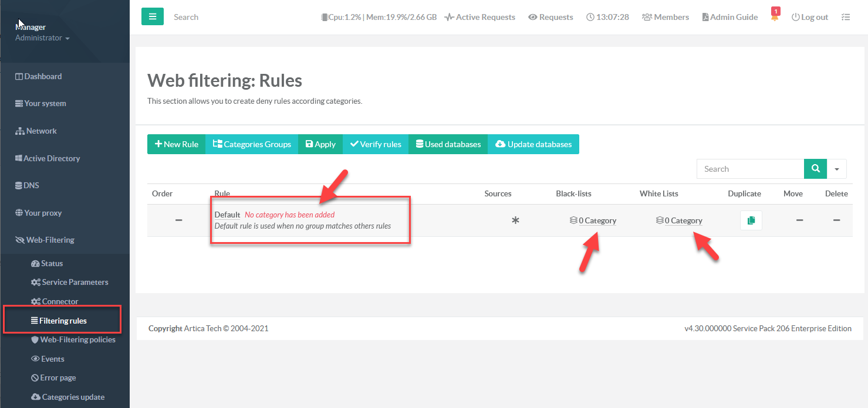Go to Dashboard in sidebar
The image size is (868, 408).
coord(42,76)
